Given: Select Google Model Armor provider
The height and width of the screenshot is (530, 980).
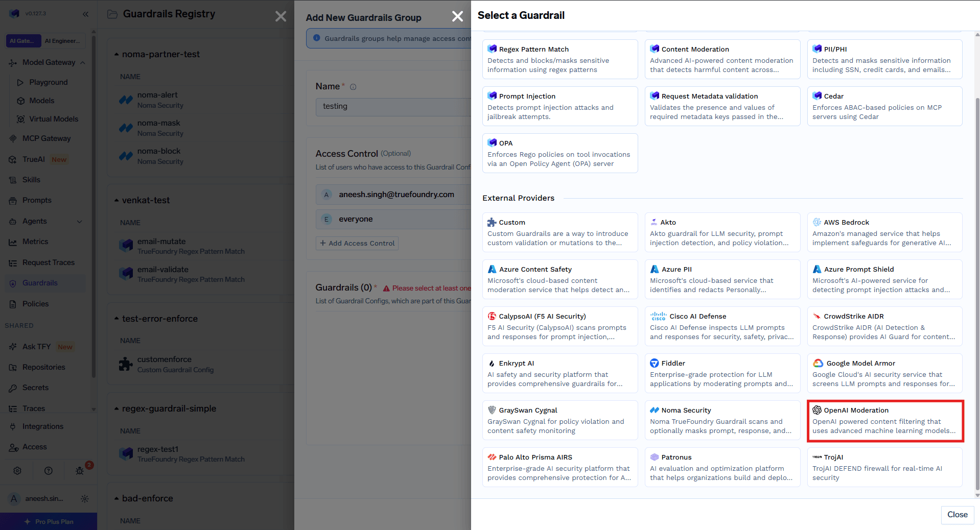Looking at the screenshot, I should [x=885, y=373].
